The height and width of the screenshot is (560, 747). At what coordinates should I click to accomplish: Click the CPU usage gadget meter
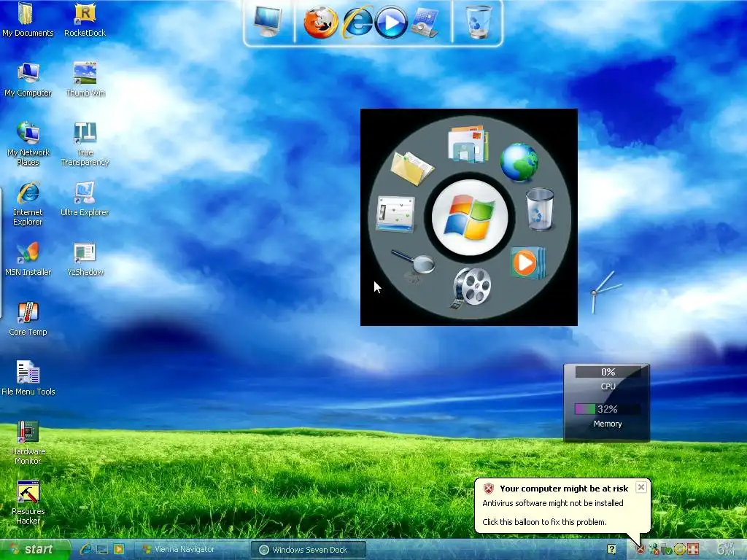pyautogui.click(x=608, y=372)
